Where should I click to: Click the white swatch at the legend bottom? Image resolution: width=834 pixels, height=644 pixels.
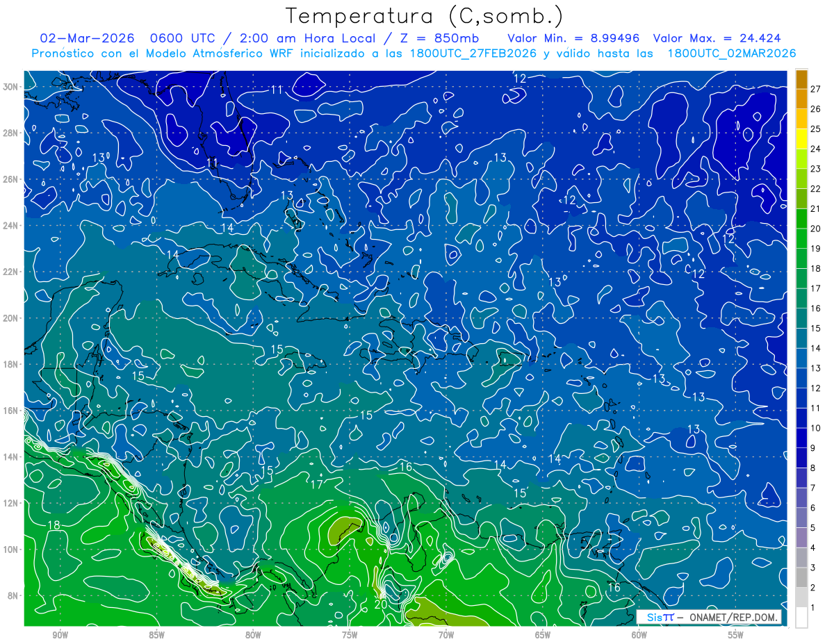point(801,618)
